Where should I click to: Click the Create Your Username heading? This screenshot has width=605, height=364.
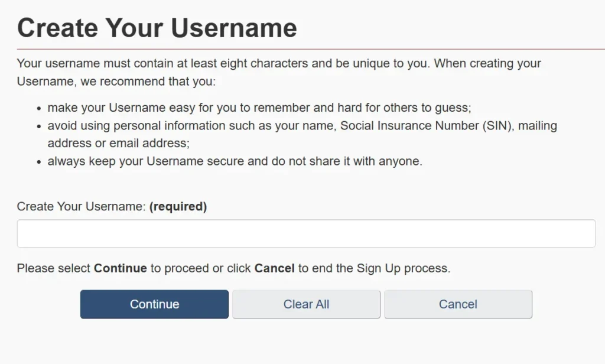(157, 27)
